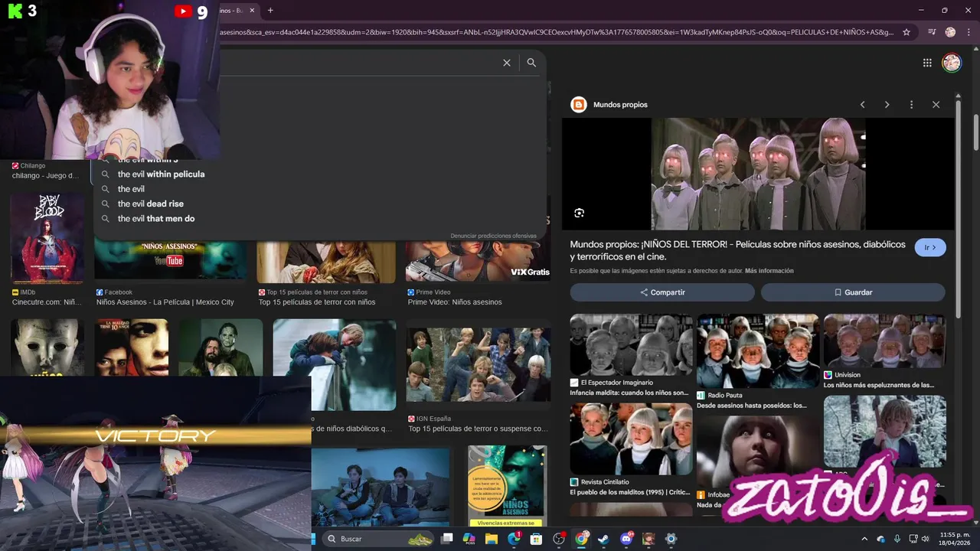Click the page vertical scrollbar
980x551 pixels.
[x=976, y=132]
